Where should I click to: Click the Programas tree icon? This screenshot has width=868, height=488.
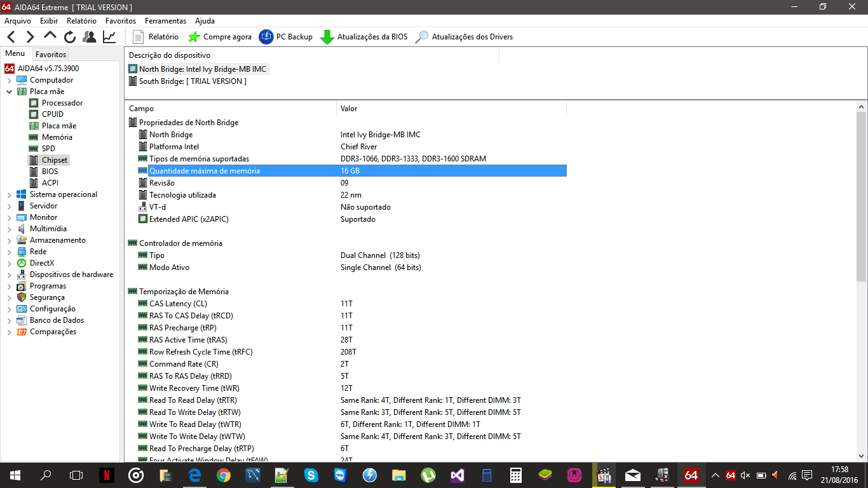tap(22, 286)
